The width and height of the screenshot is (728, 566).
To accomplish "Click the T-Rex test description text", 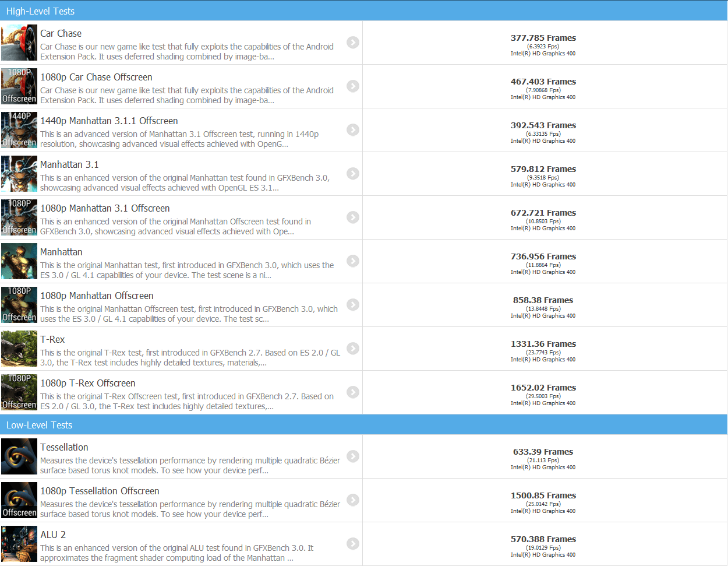I will point(190,358).
